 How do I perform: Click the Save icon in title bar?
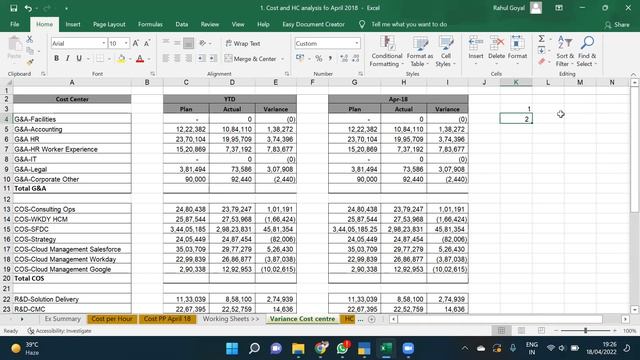pos(13,8)
